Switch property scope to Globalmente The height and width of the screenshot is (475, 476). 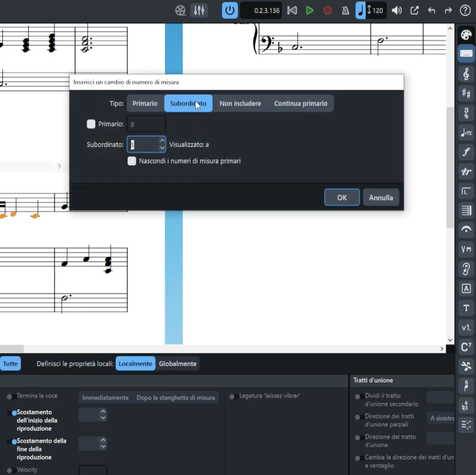178,364
